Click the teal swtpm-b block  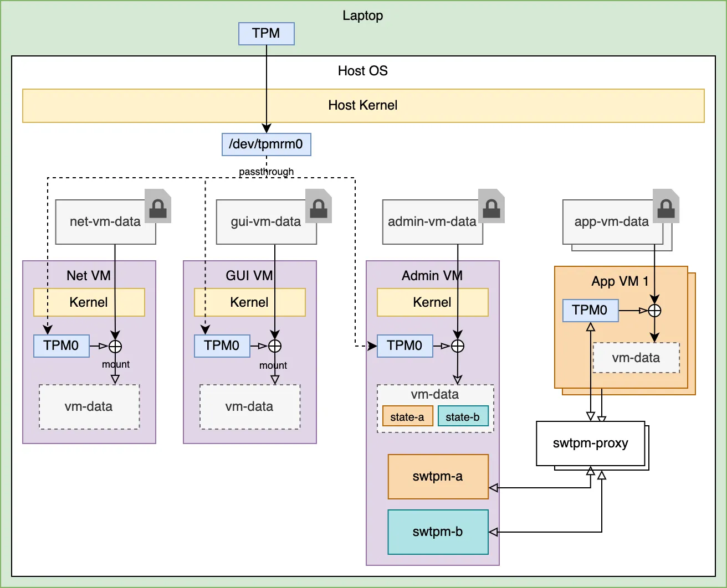[x=438, y=532]
